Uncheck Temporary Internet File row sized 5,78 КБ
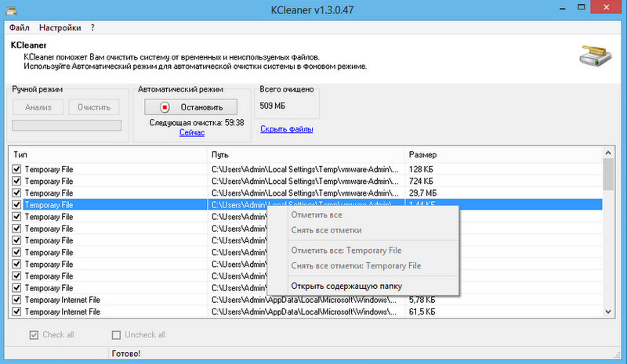Image resolution: width=627 pixels, height=364 pixels. pyautogui.click(x=16, y=300)
